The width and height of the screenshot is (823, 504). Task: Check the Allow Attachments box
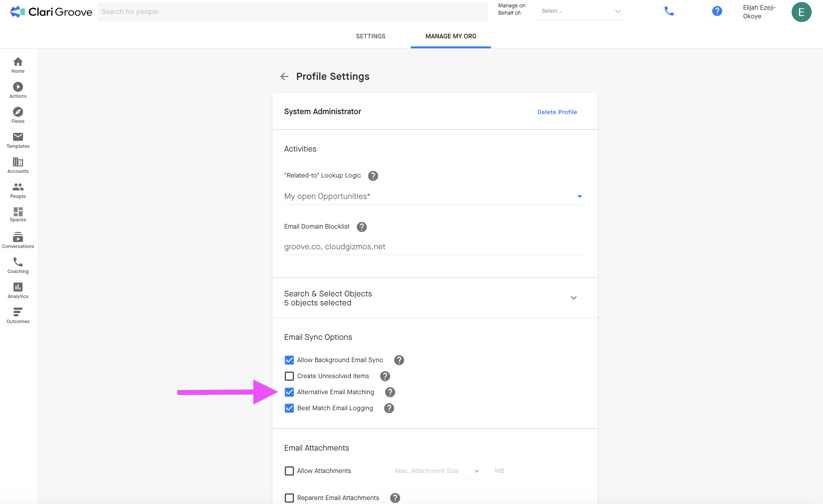point(289,471)
